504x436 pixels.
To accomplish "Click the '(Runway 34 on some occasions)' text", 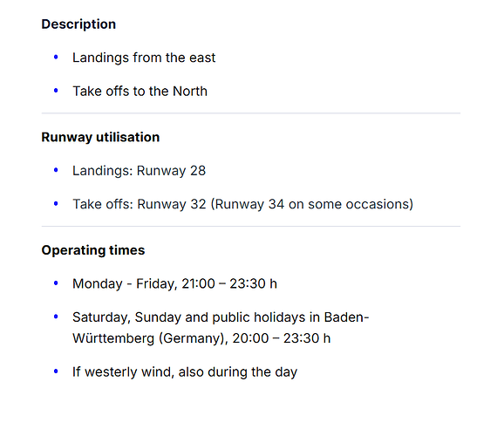I will (312, 204).
